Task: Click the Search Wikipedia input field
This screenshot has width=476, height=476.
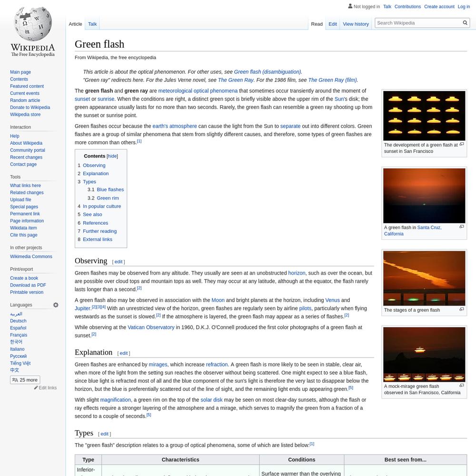Action: 419,23
